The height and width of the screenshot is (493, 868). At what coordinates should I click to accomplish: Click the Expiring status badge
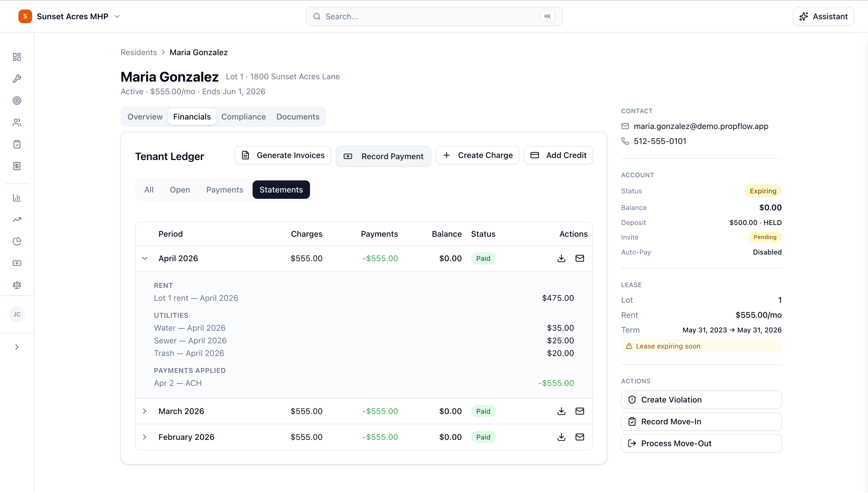[x=763, y=191]
